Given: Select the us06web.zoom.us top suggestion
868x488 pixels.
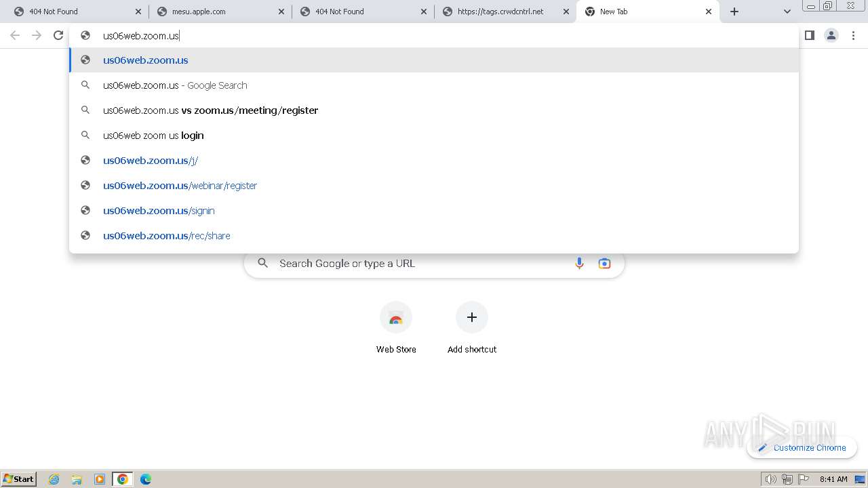Looking at the screenshot, I should [x=434, y=60].
